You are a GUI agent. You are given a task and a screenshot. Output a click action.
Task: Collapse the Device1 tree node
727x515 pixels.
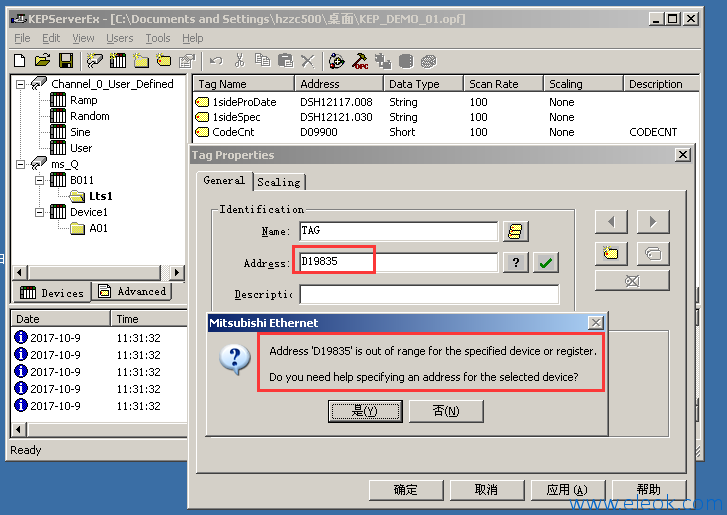click(40, 212)
